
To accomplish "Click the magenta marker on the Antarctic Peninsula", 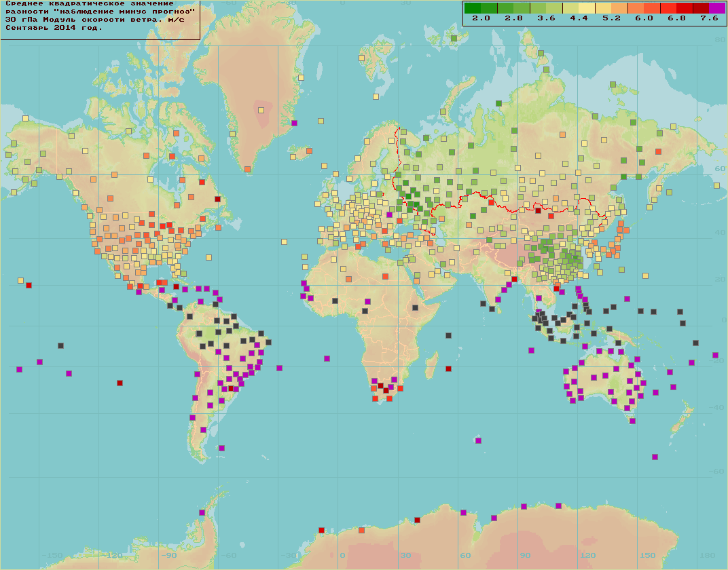I will (x=202, y=512).
